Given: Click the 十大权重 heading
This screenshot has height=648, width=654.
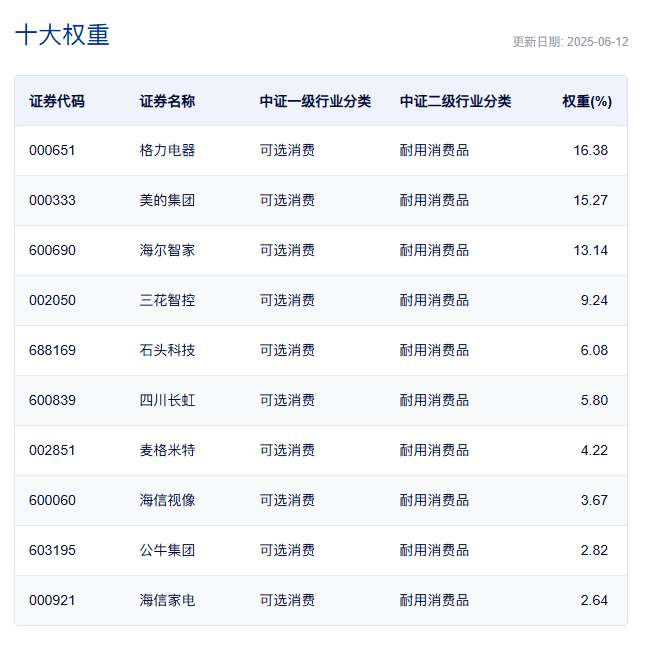Looking at the screenshot, I should pos(63,35).
